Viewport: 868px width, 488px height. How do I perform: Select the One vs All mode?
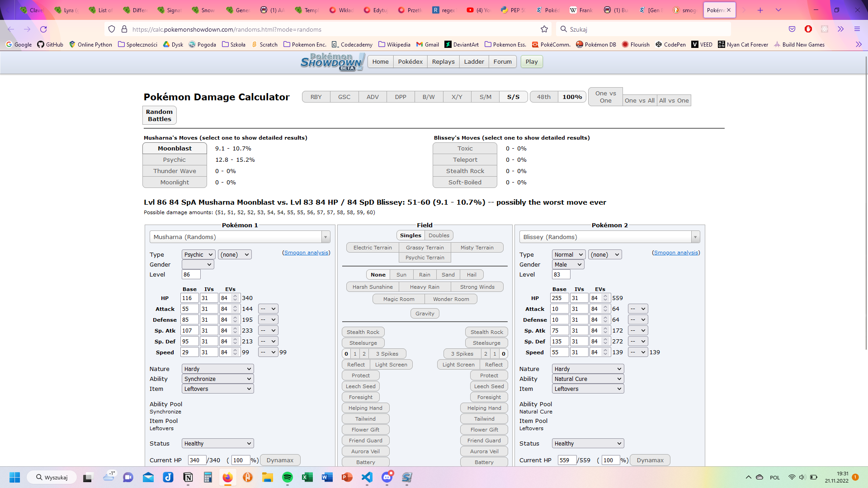[x=639, y=100]
